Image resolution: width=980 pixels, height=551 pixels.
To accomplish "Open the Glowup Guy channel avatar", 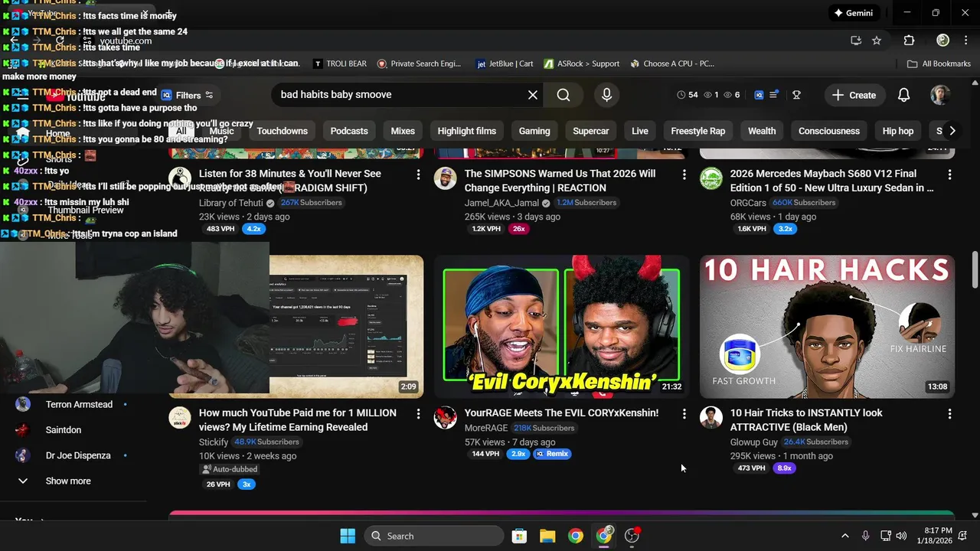I will point(711,418).
